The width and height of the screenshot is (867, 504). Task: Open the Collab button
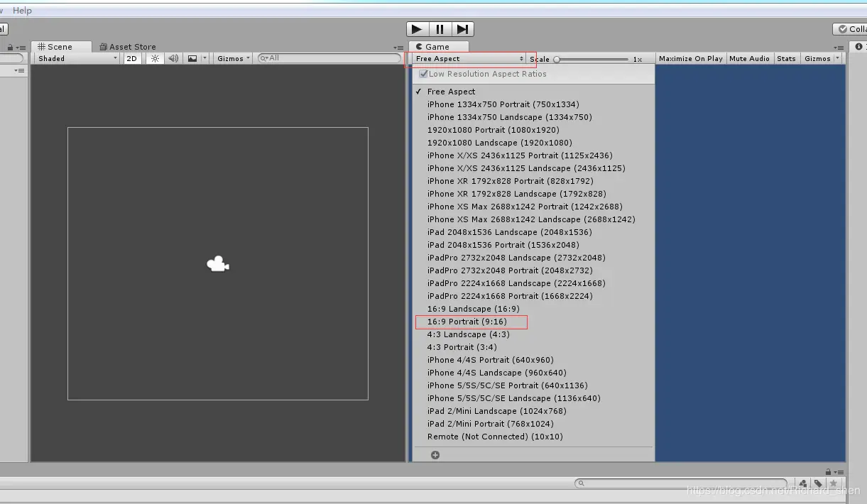(850, 29)
